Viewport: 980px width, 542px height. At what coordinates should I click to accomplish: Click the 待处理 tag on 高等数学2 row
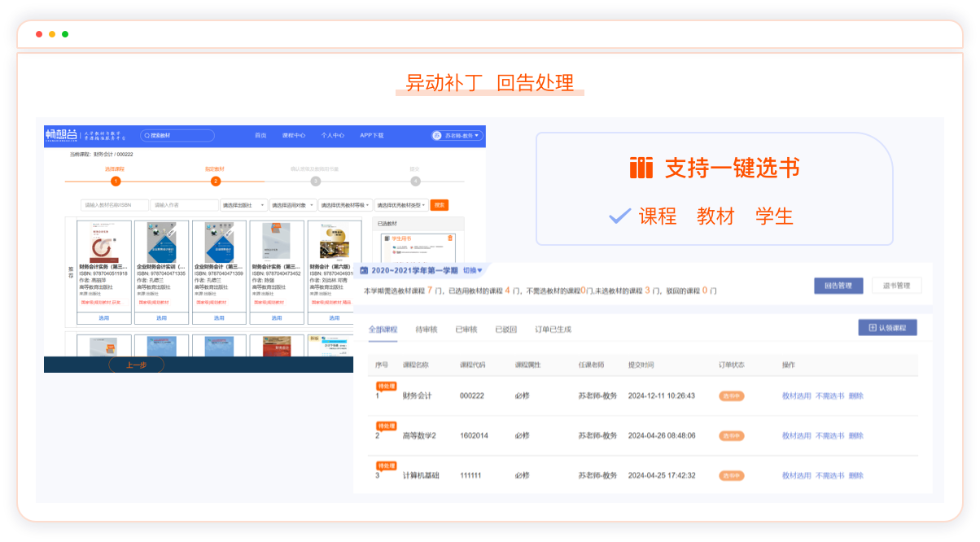(x=386, y=426)
